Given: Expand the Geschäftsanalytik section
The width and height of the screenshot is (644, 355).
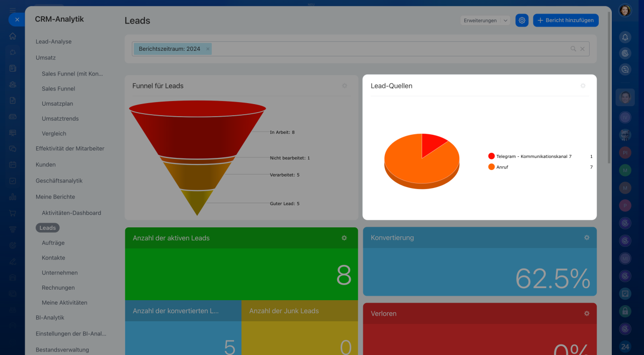Looking at the screenshot, I should click(59, 181).
